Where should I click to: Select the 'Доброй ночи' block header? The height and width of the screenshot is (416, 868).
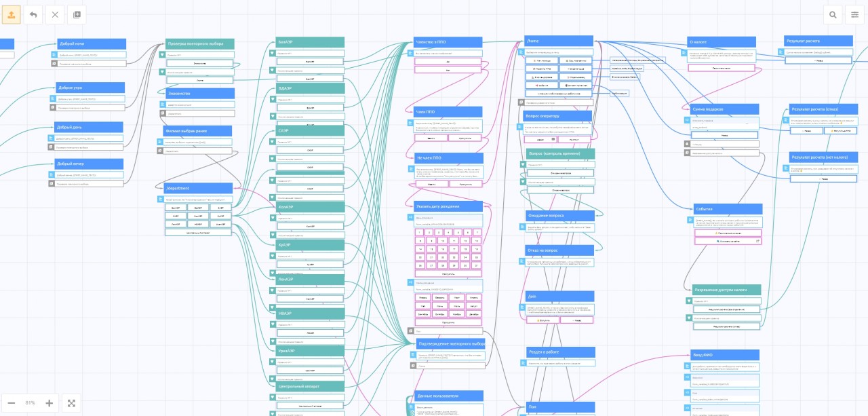click(x=91, y=44)
